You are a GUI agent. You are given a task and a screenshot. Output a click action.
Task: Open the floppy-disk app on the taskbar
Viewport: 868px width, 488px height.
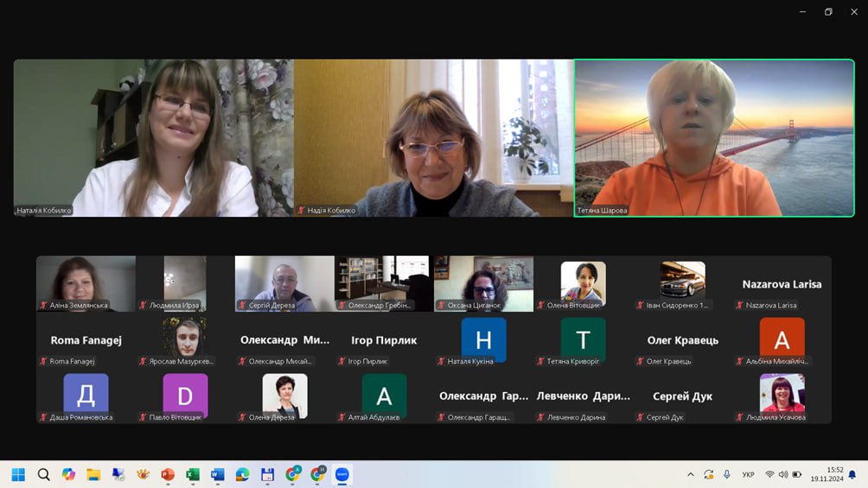(267, 475)
